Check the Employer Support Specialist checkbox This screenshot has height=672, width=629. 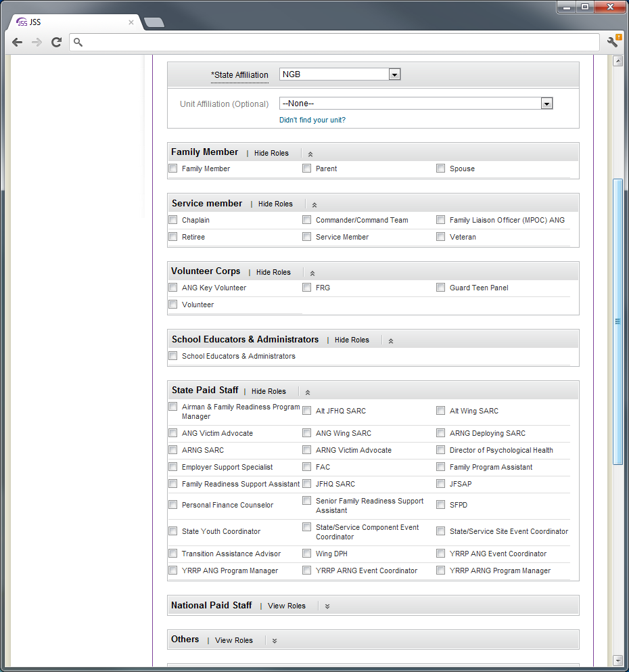coord(173,467)
